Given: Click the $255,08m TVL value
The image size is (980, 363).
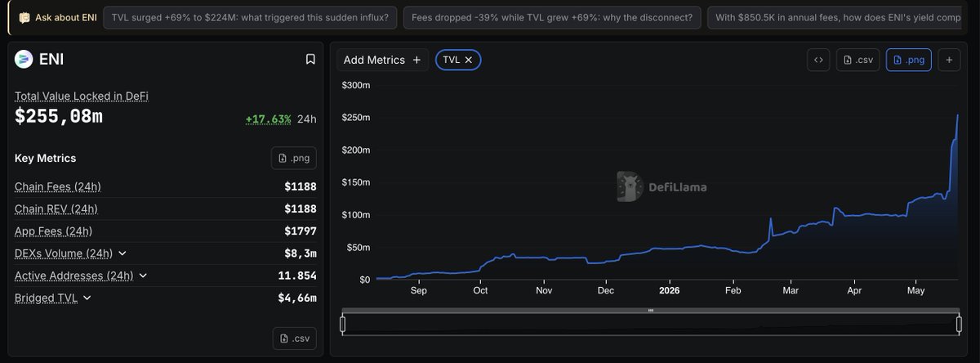Looking at the screenshot, I should [x=59, y=117].
